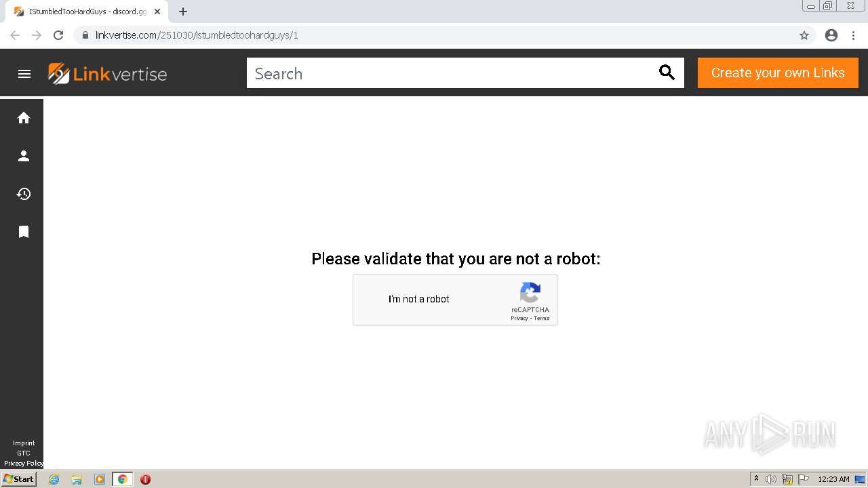Viewport: 868px width, 488px height.
Task: Bookmark this page with the star icon
Action: pos(804,35)
